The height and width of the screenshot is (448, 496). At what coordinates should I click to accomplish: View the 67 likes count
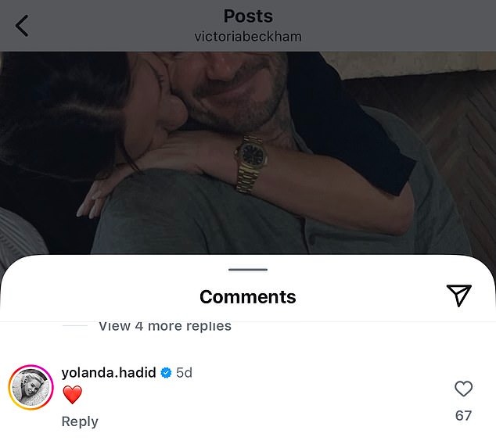463,415
